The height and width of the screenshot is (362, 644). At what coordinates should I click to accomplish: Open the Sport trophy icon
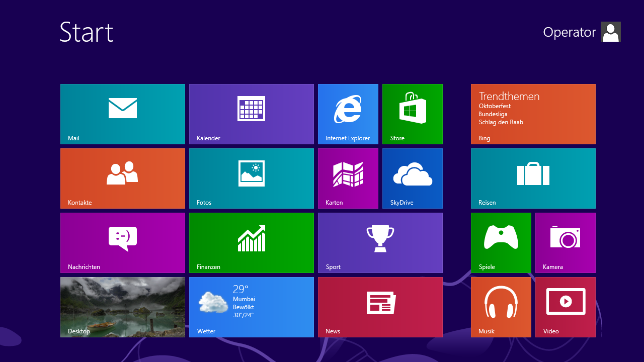tap(380, 238)
